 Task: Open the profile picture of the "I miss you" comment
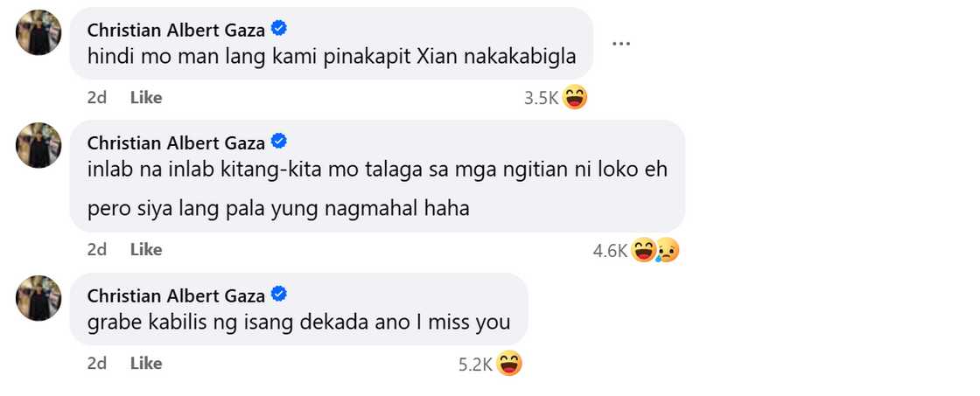pos(38,298)
